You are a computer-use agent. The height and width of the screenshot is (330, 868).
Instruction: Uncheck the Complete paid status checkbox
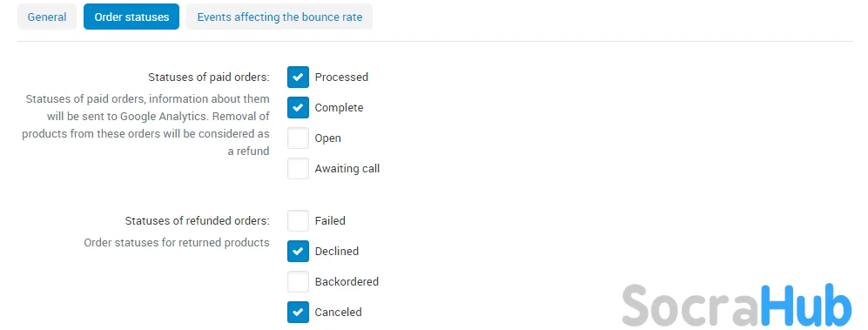tap(298, 107)
